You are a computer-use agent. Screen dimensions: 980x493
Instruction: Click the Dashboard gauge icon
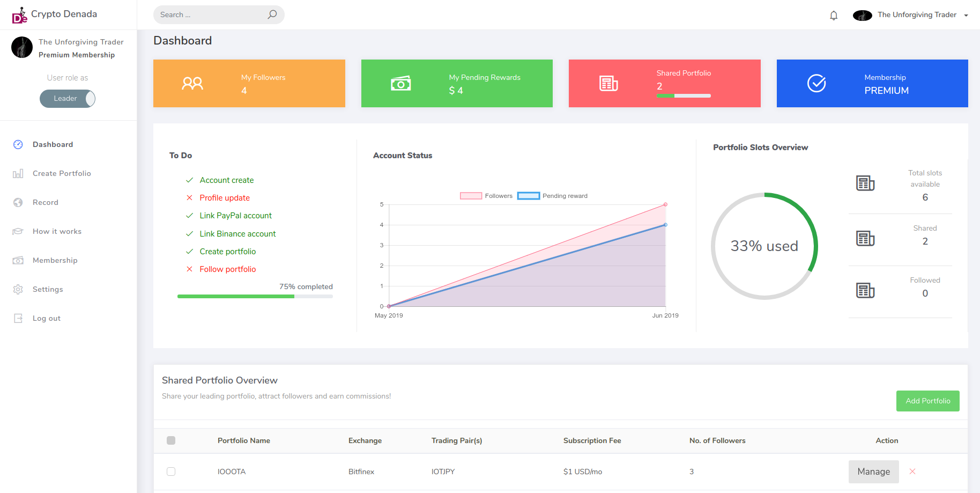point(18,144)
